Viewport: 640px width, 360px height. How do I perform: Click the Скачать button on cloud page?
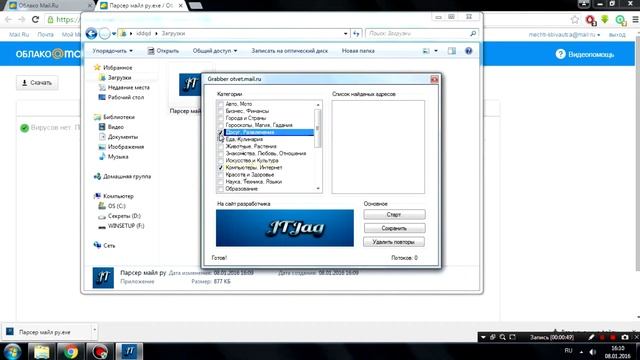(x=37, y=83)
